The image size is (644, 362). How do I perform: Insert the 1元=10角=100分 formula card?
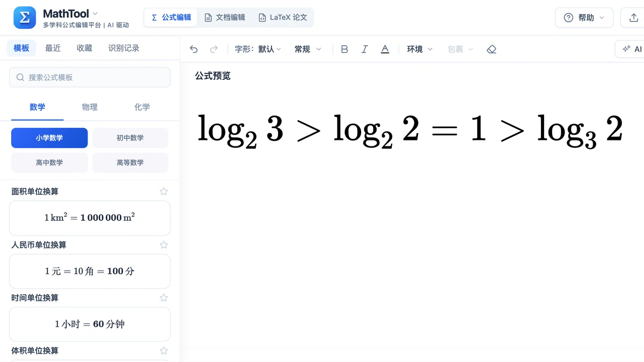90,271
